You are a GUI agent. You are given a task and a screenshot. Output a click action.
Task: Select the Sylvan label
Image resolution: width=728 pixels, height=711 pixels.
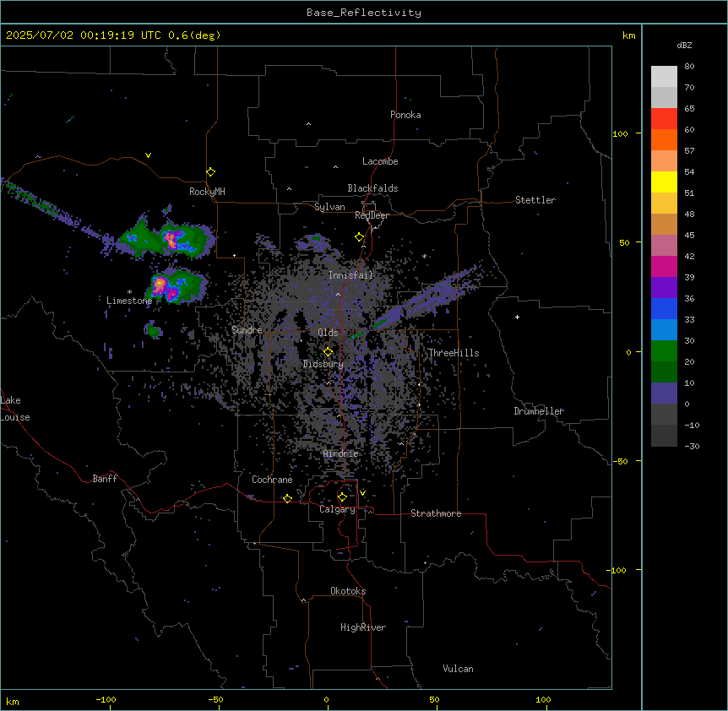click(329, 207)
